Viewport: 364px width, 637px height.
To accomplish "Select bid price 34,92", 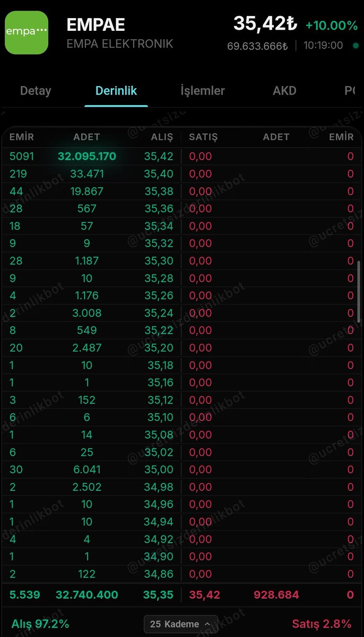I will [x=159, y=539].
